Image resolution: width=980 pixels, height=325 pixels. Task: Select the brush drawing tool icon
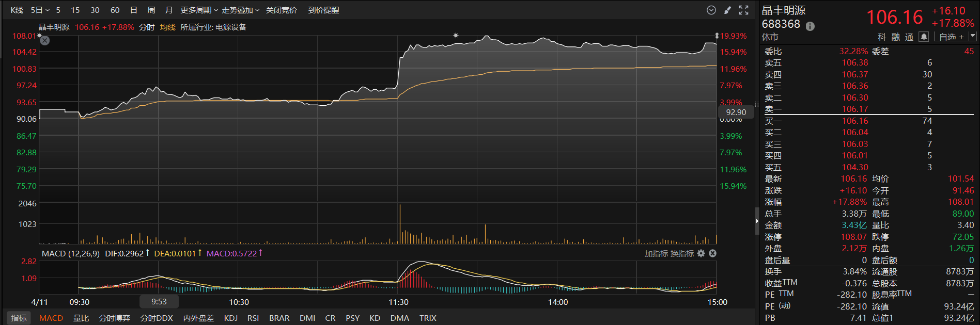[727, 10]
